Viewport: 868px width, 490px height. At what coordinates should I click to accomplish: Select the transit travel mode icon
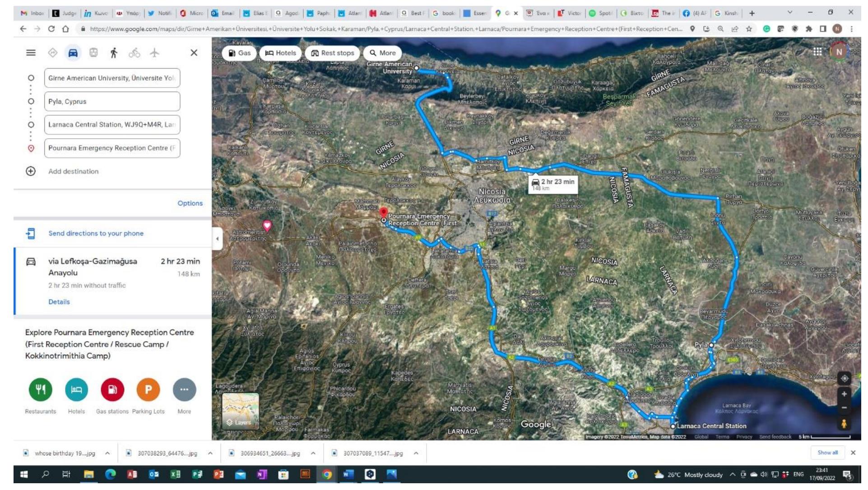[x=93, y=53]
